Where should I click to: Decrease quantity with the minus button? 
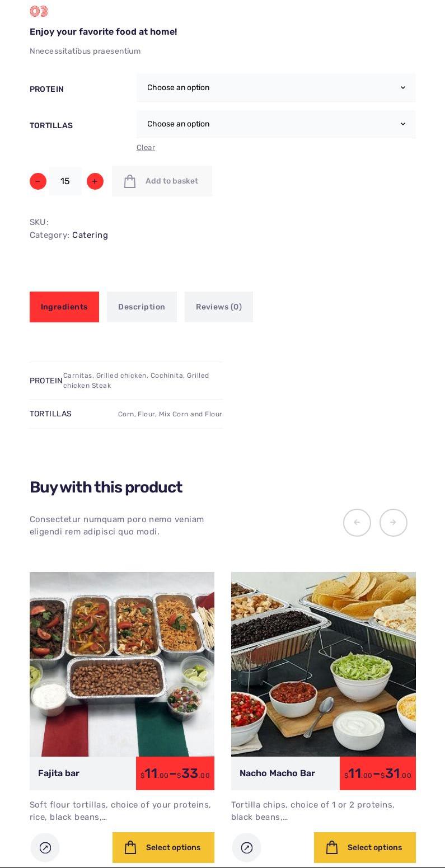point(38,181)
